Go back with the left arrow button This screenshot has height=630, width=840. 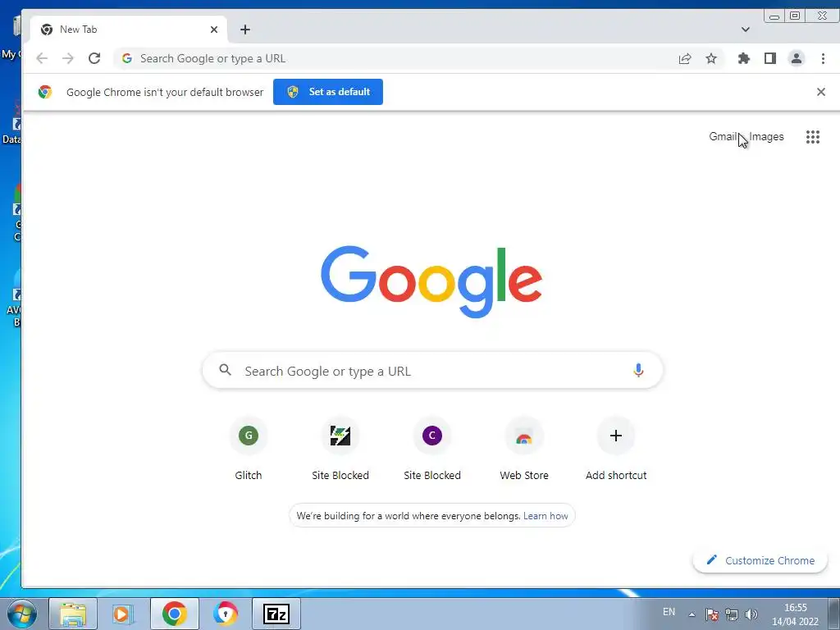[42, 58]
